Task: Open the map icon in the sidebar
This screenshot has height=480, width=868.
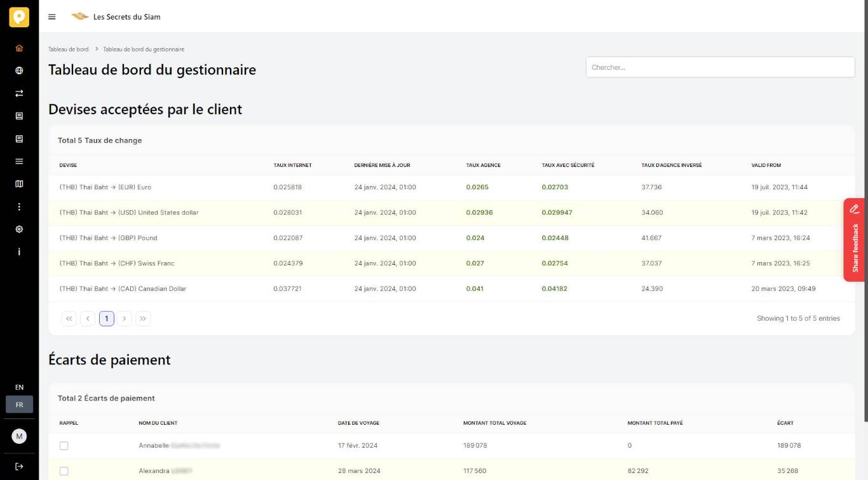Action: (x=19, y=184)
